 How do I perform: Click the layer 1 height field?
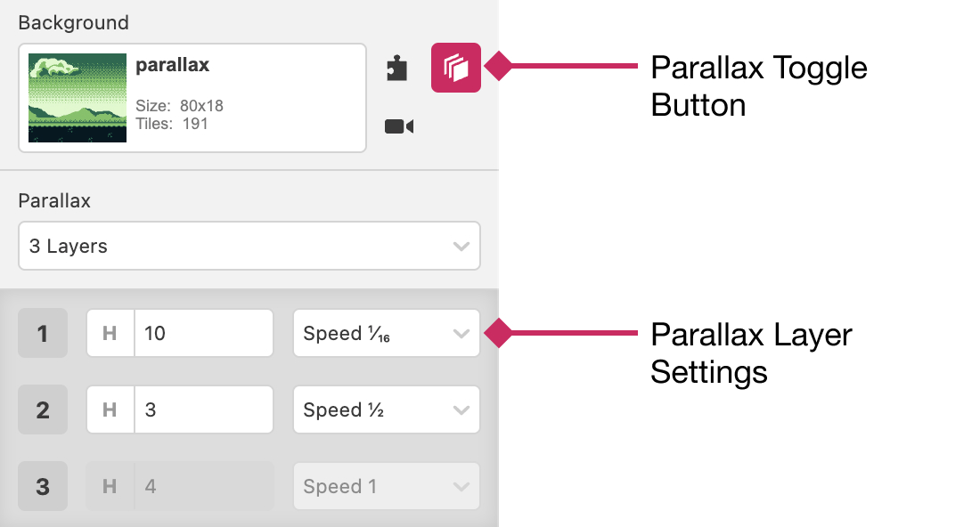(203, 334)
